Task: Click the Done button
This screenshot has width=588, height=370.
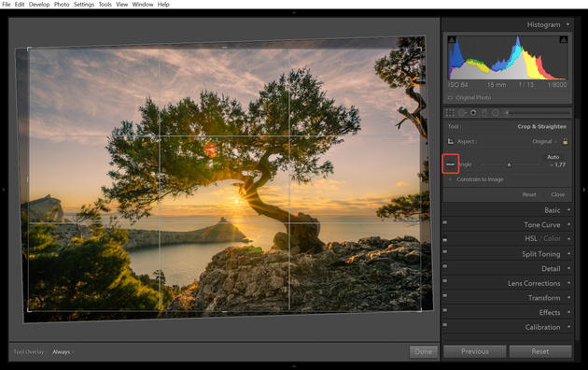Action: click(424, 351)
